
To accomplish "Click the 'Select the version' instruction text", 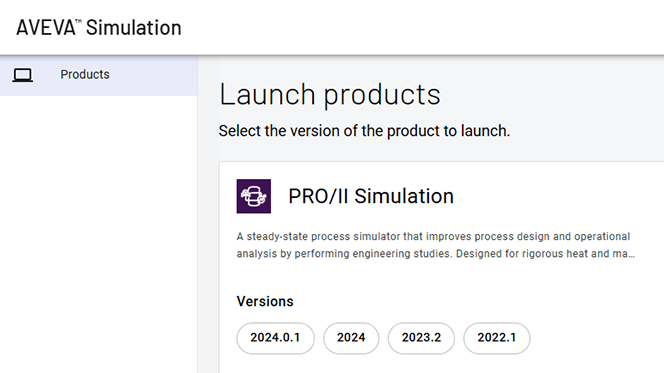I will click(364, 131).
